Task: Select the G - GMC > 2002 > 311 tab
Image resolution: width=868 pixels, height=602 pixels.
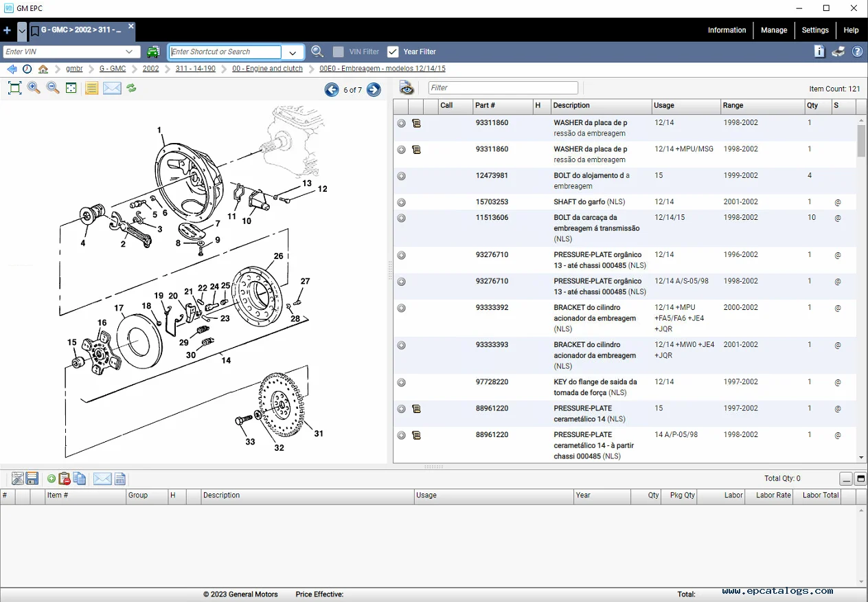Action: [80, 30]
